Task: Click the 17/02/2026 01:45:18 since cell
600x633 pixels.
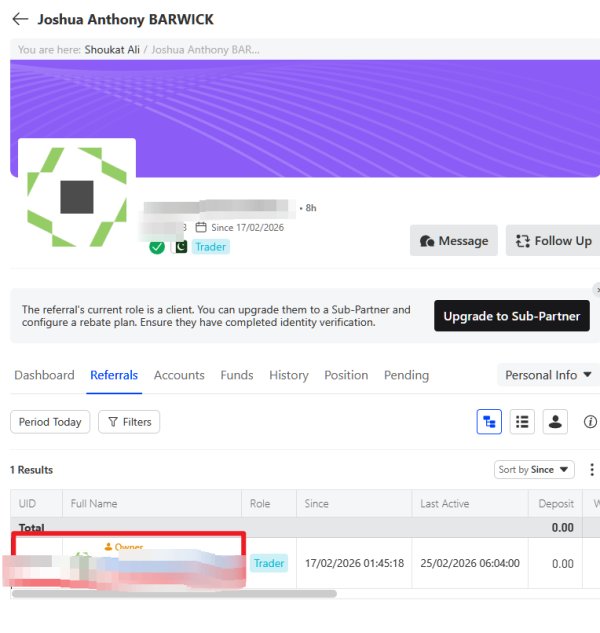Action: coord(354,563)
